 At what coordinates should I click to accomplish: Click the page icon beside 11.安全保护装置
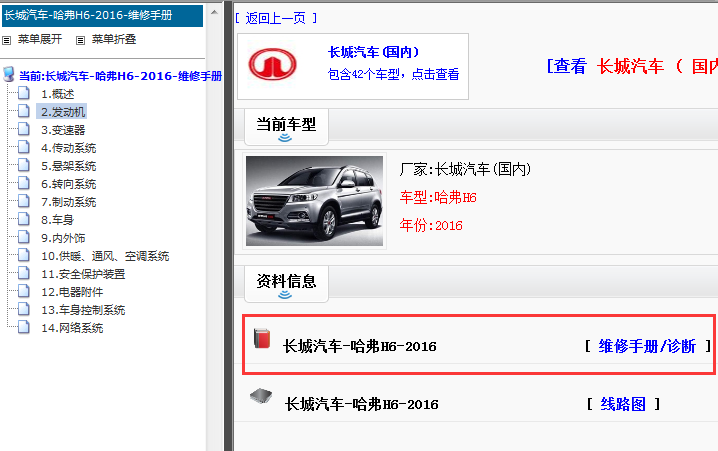click(x=24, y=273)
